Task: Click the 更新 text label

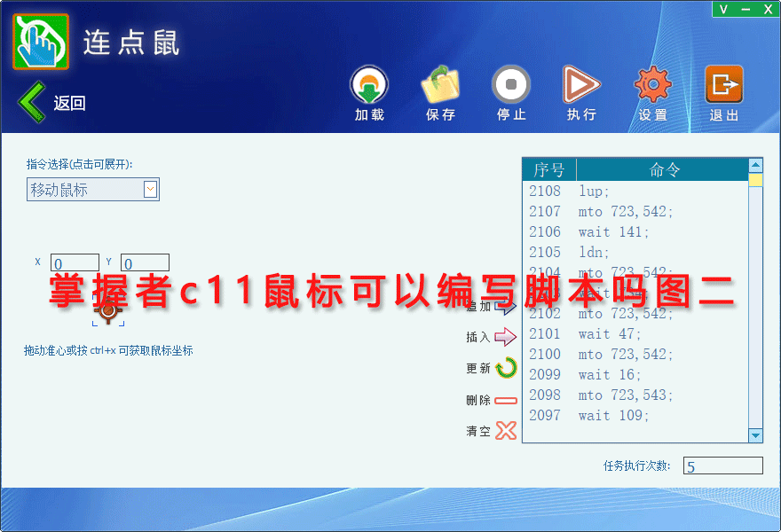Action: coord(478,368)
